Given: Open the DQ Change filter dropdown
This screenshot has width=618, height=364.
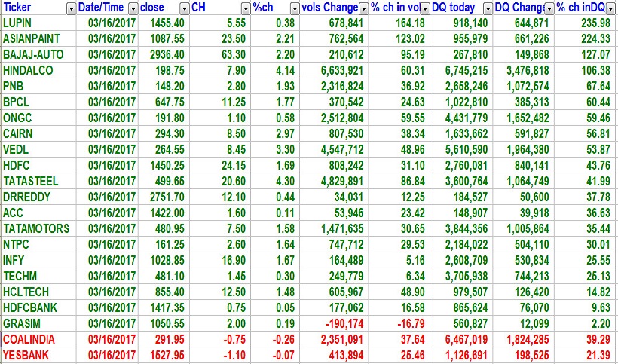Looking at the screenshot, I should click(x=549, y=8).
